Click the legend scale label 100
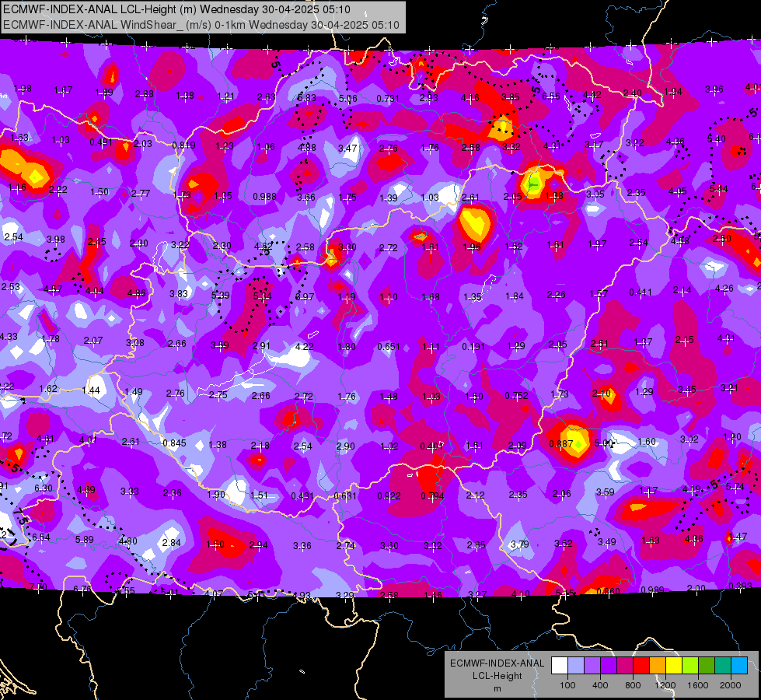 [x=567, y=685]
